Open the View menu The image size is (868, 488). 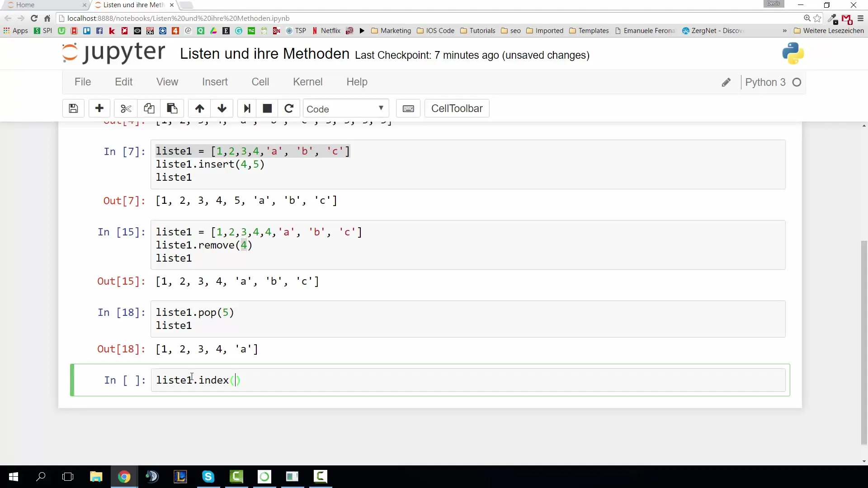tap(167, 82)
